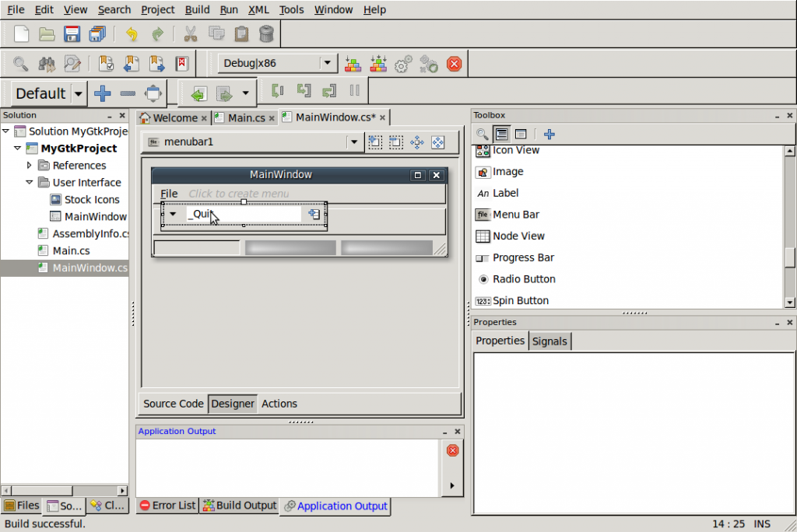
Task: Open the Build Output pad
Action: pyautogui.click(x=240, y=506)
